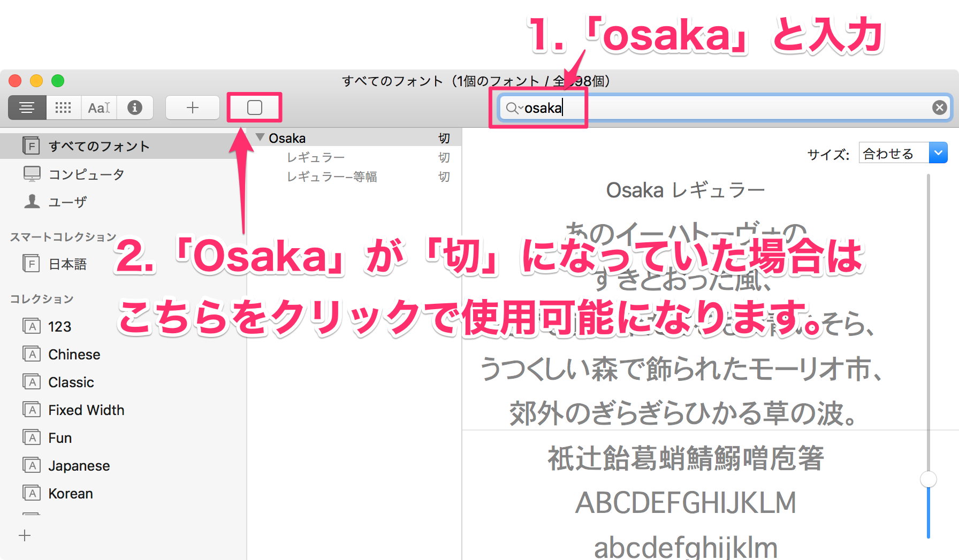Select User (ユーザ) in sidebar
The image size is (959, 560).
[123, 202]
